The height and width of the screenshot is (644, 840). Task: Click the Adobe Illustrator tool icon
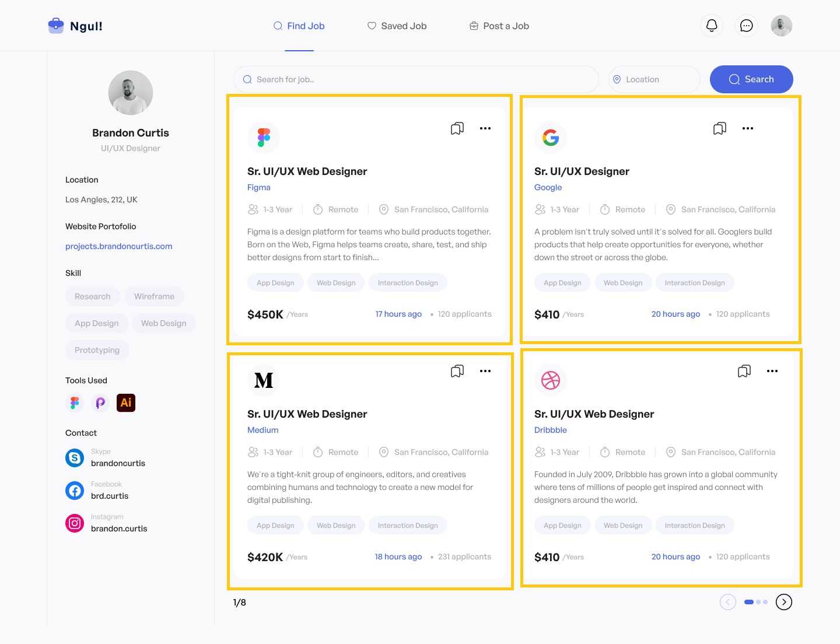tap(126, 402)
